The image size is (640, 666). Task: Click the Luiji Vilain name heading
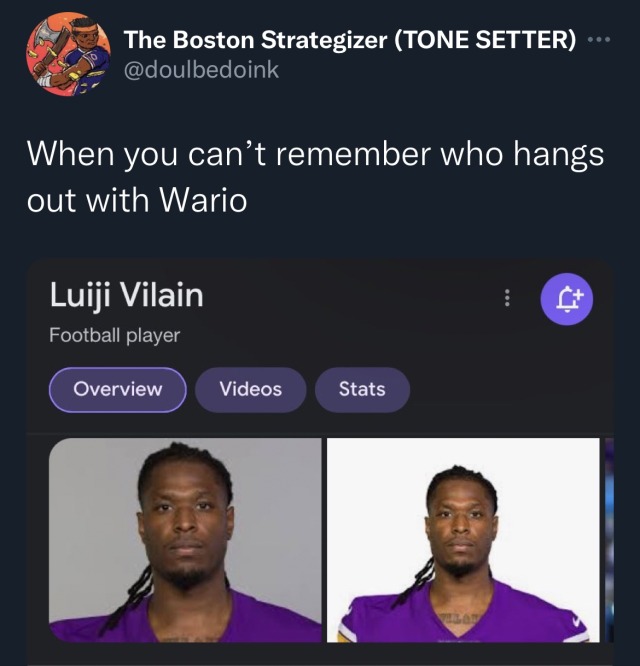(127, 295)
